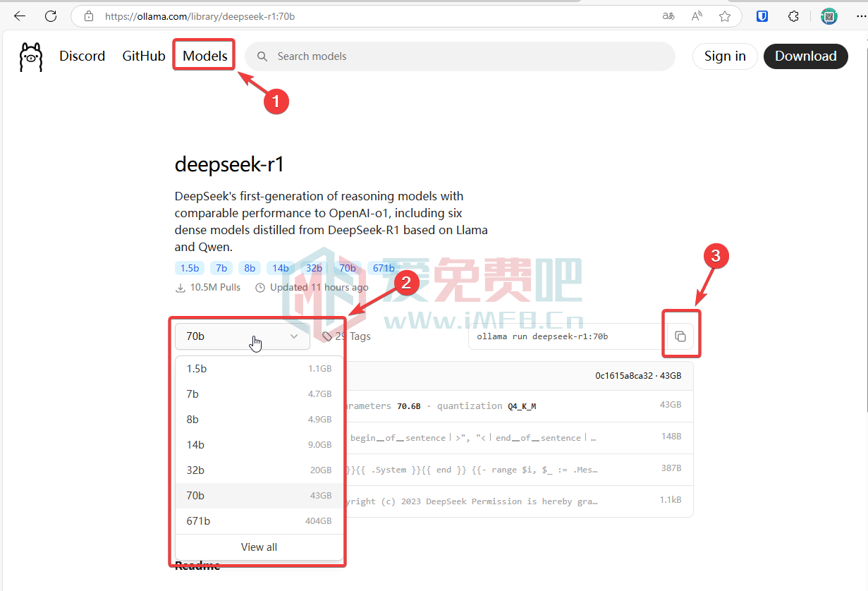This screenshot has height=591, width=868.
Task: Click the 8b tag pill below description
Action: point(250,268)
